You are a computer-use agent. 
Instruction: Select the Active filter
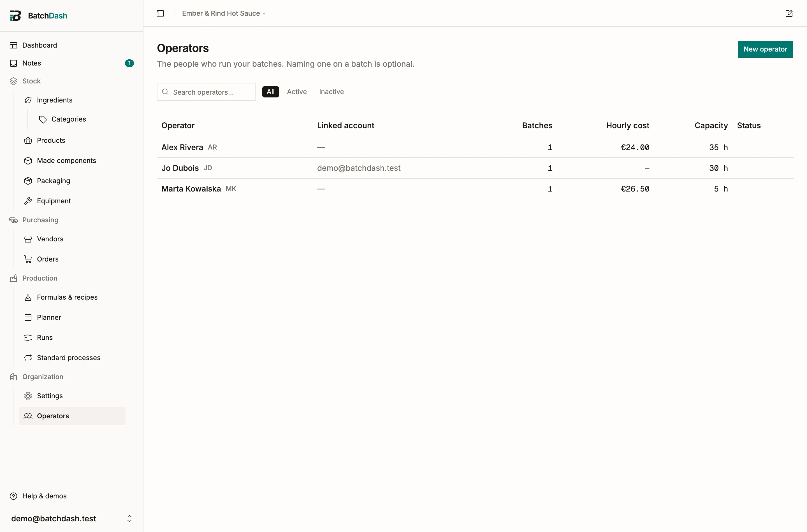click(297, 92)
